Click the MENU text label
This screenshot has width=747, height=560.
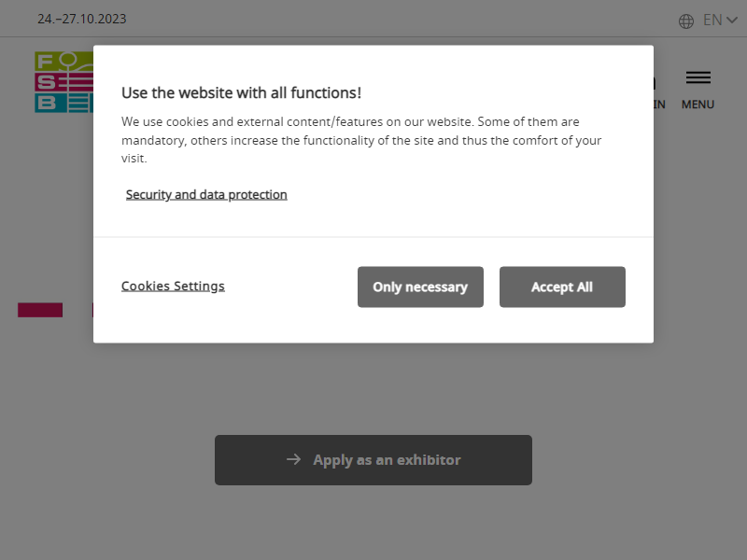[698, 105]
